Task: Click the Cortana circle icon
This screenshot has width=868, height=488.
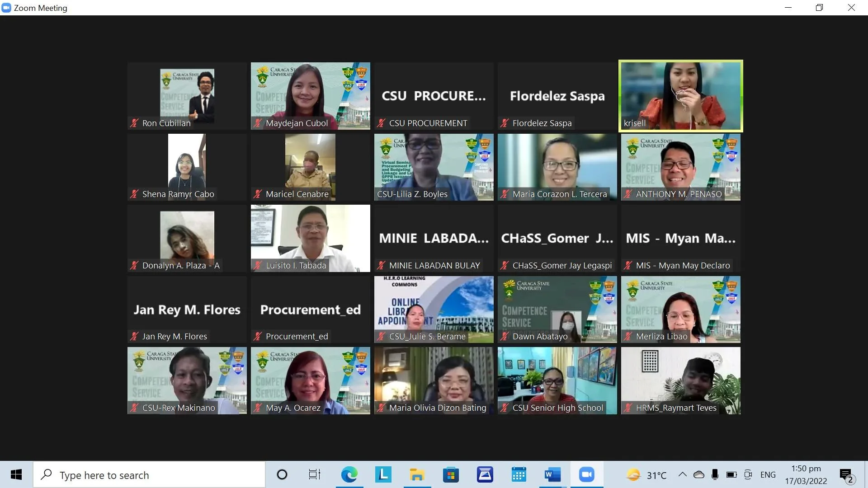Action: [282, 475]
